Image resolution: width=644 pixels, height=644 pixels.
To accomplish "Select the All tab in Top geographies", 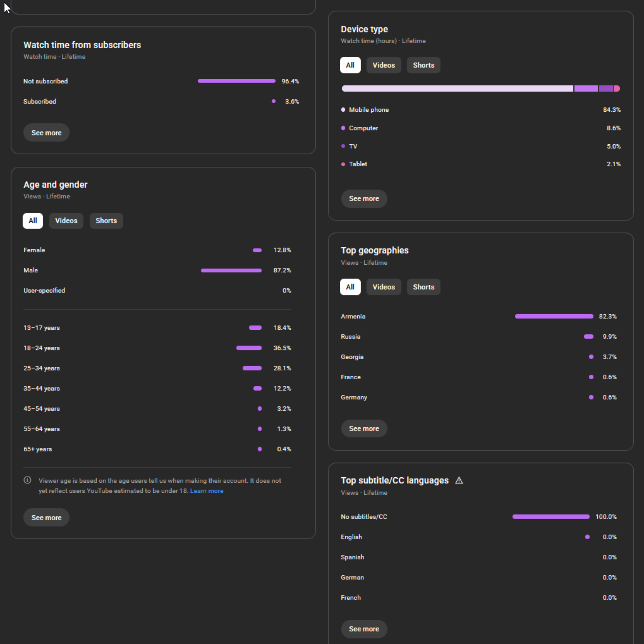I will (350, 287).
